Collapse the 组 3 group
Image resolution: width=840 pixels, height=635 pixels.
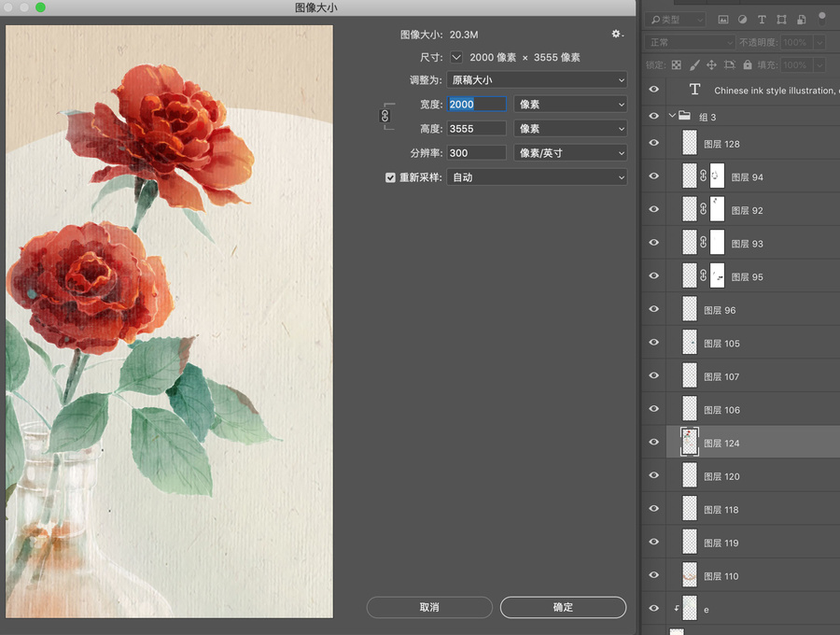point(672,115)
